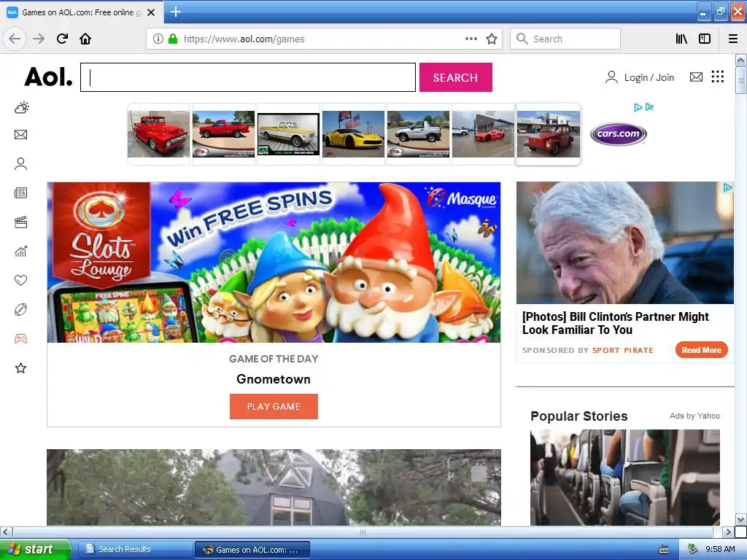747x560 pixels.
Task: Click the green padlock security icon
Action: (x=173, y=39)
